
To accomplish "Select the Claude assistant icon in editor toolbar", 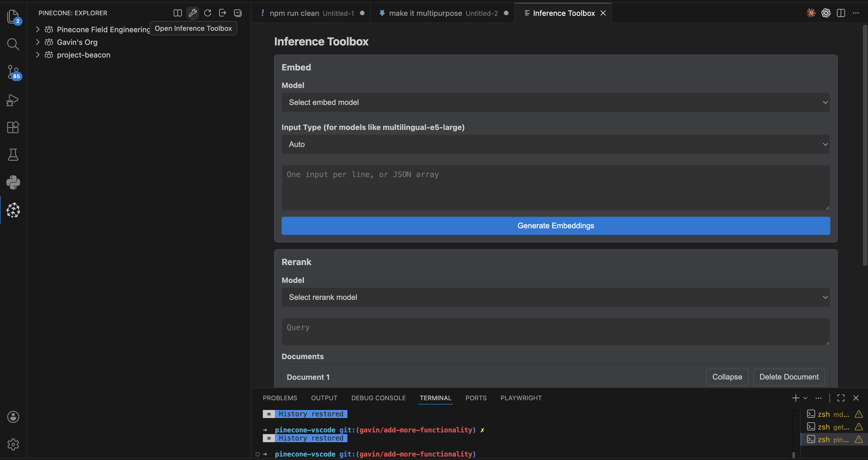I will click(811, 13).
